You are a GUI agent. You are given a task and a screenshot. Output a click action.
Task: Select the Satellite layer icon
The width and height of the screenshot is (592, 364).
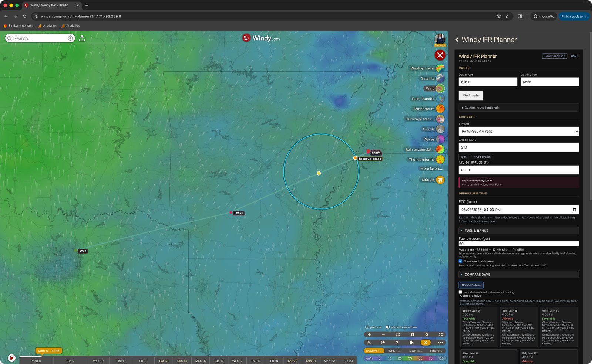point(440,78)
